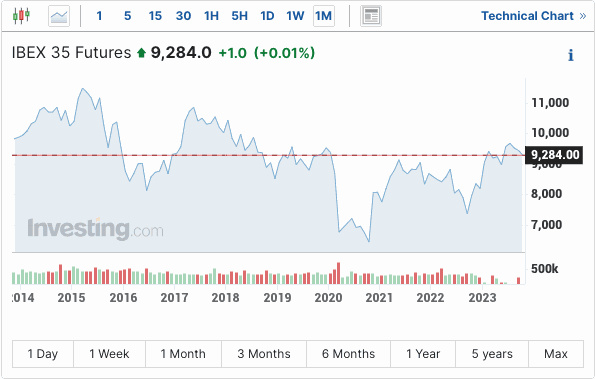The height and width of the screenshot is (379, 595).
Task: Select the 30 minute interval
Action: [183, 16]
